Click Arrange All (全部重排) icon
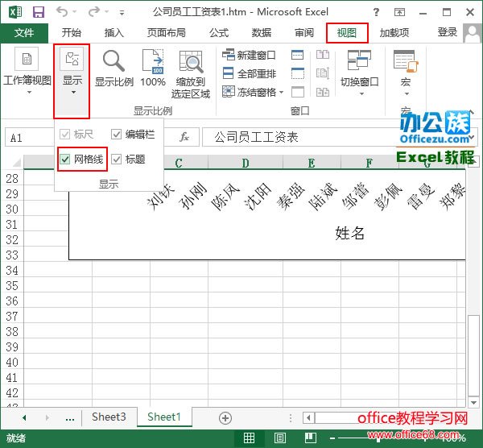 pyautogui.click(x=228, y=73)
